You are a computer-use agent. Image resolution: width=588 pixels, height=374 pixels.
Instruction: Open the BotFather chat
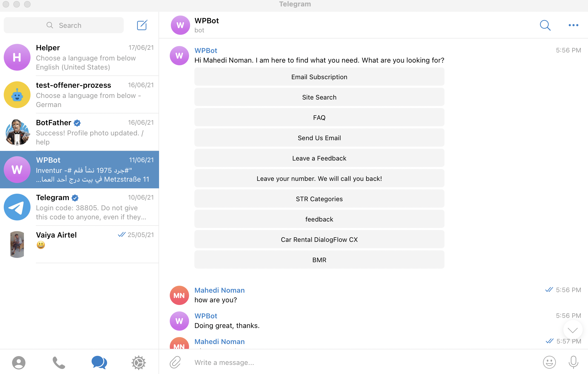point(80,132)
